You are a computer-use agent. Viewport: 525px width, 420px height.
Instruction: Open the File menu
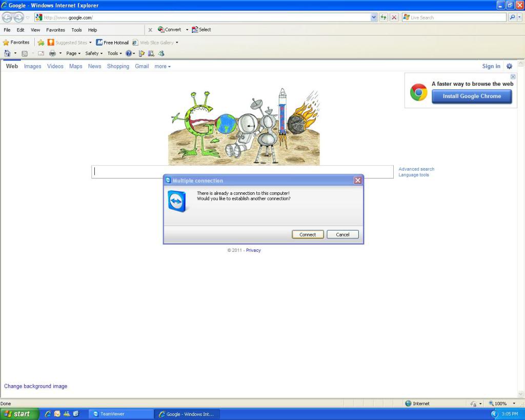pyautogui.click(x=7, y=30)
